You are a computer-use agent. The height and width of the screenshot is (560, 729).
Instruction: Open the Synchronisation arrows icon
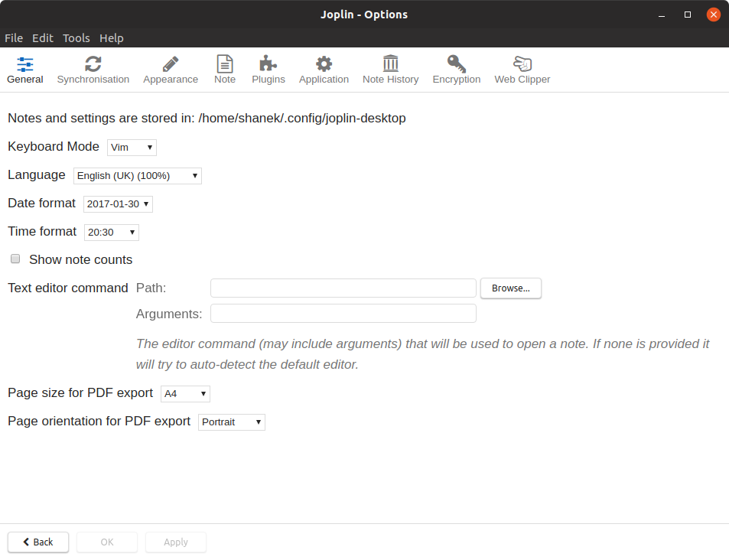93,63
